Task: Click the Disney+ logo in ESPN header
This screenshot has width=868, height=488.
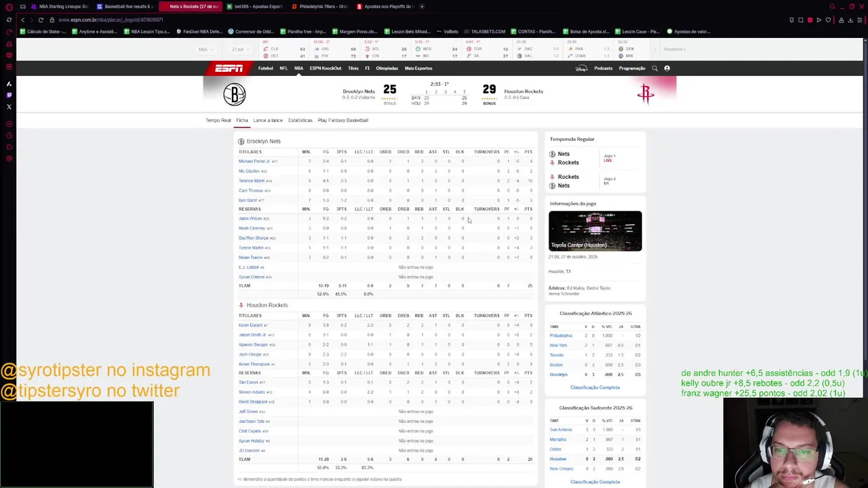Action: (x=581, y=68)
